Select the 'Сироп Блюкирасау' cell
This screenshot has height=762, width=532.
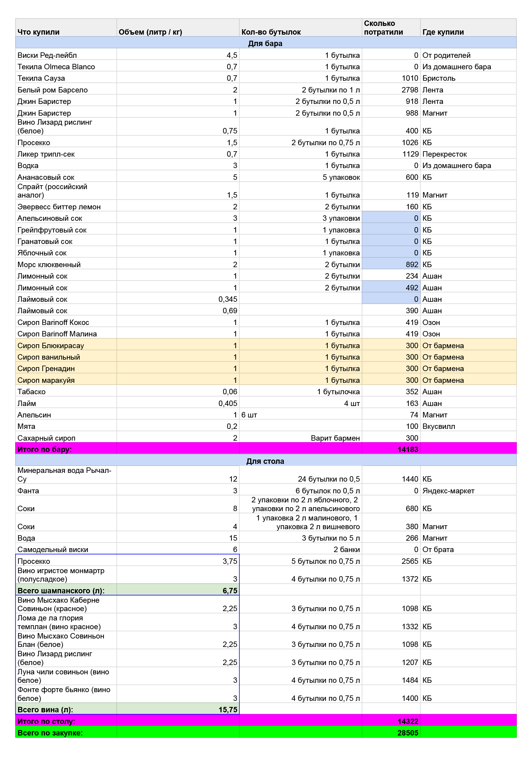[x=66, y=345]
